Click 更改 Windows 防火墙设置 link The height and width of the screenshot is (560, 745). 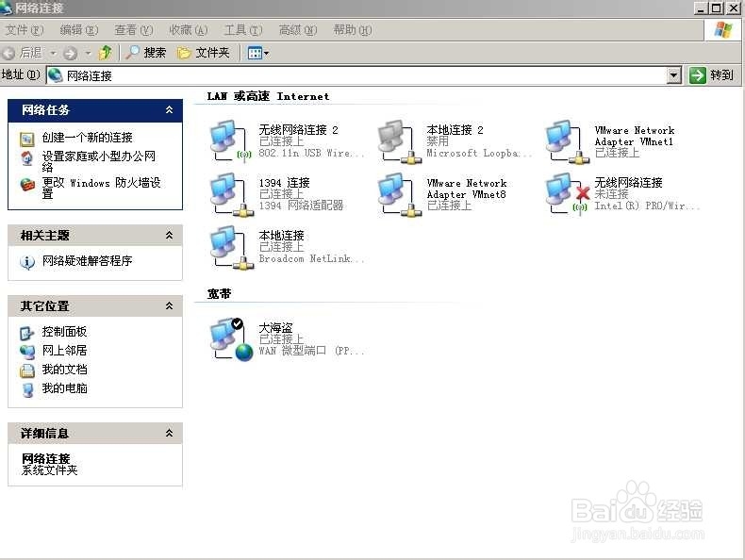click(101, 189)
